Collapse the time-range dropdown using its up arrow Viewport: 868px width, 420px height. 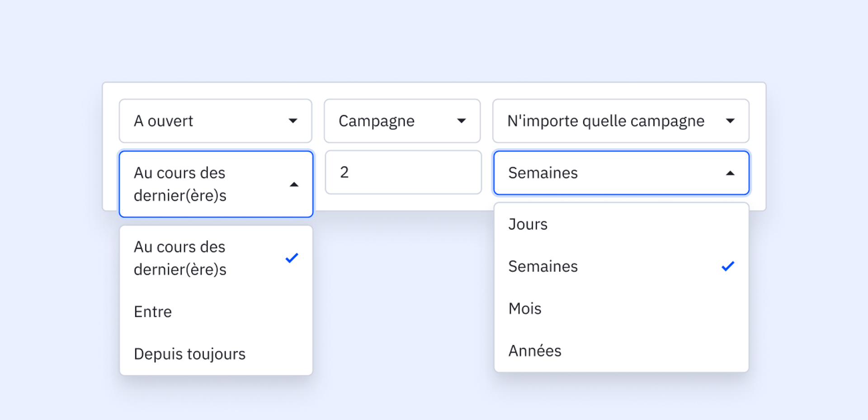click(x=294, y=184)
